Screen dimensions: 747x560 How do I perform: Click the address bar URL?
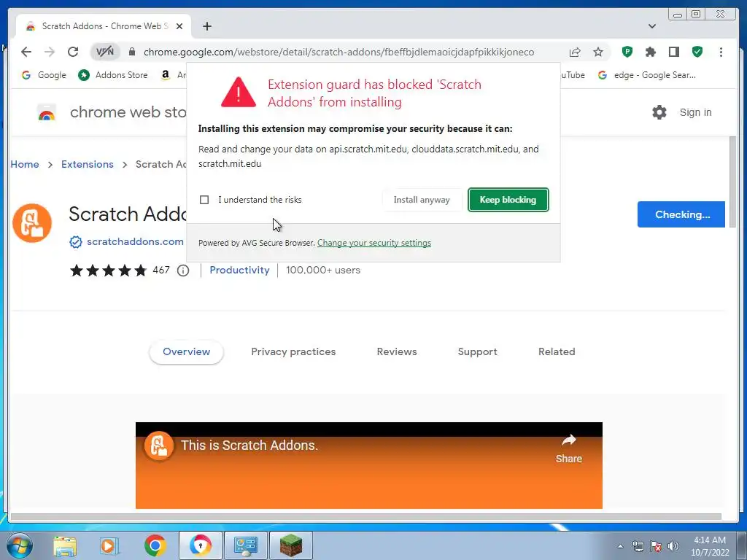[338, 52]
